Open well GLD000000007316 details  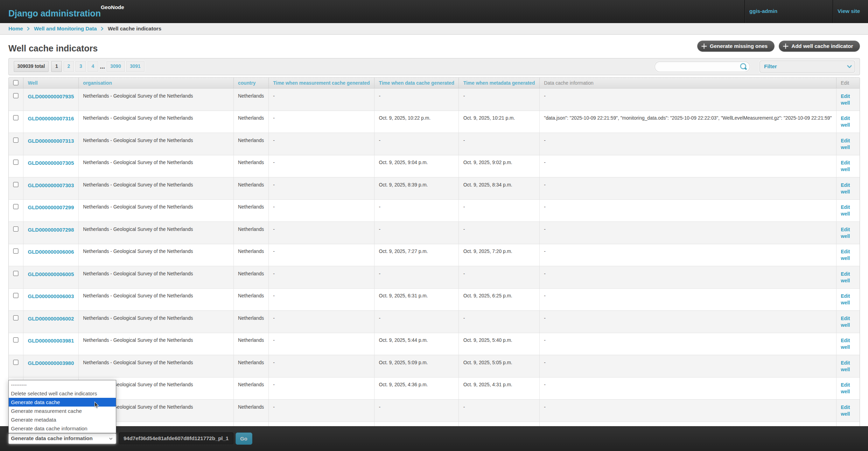pyautogui.click(x=51, y=118)
